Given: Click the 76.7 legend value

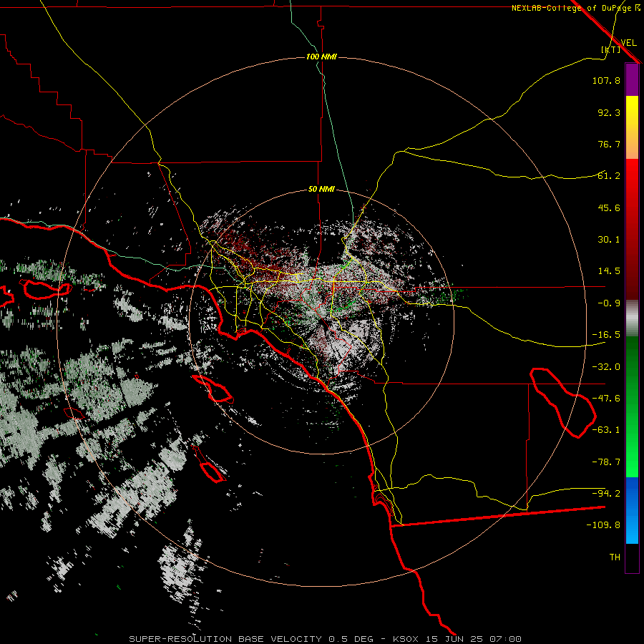Looking at the screenshot, I should pos(609,144).
